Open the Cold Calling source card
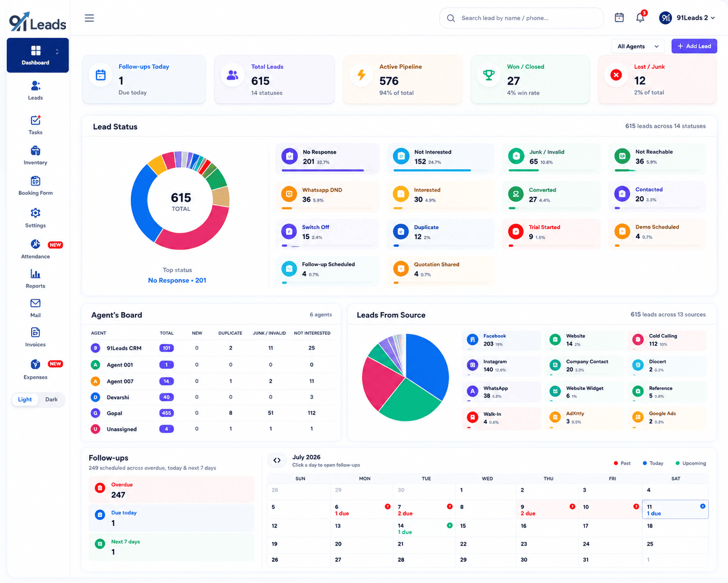This screenshot has height=583, width=728. coord(667,340)
